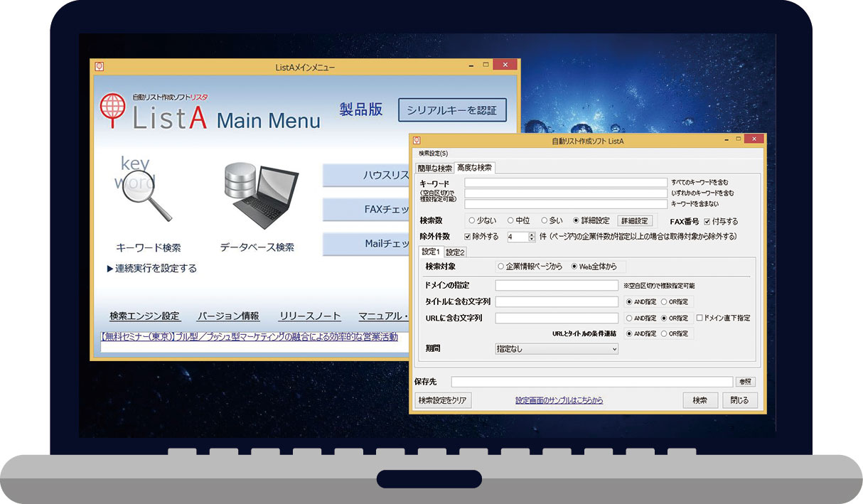Expand 連続実行を設定する option
The image size is (863, 504).
point(151,268)
